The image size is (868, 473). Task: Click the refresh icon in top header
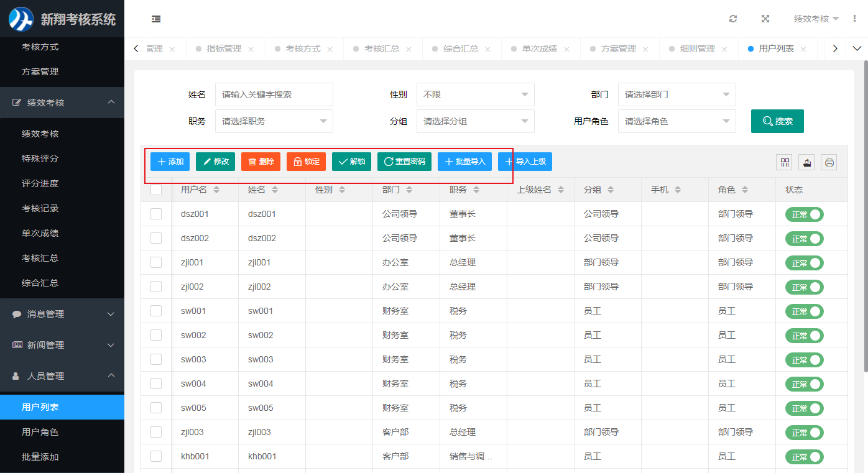point(733,19)
